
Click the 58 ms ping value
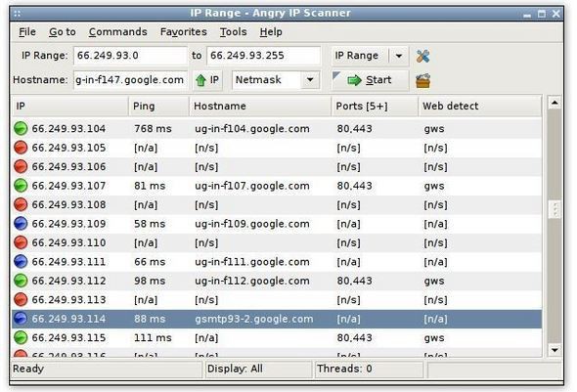tap(150, 224)
